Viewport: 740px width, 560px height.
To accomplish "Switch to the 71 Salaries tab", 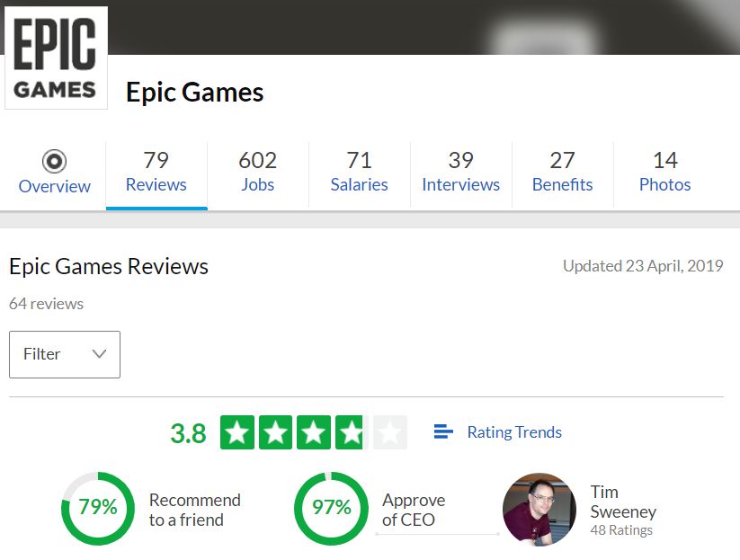I will point(359,174).
